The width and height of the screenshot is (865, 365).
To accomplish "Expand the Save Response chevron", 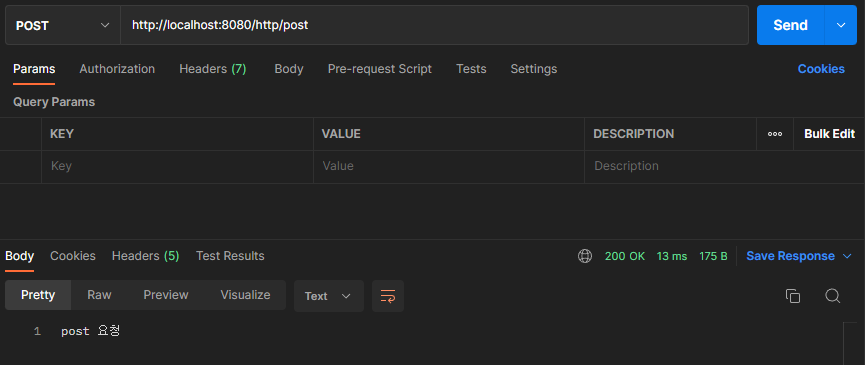I will (x=847, y=256).
